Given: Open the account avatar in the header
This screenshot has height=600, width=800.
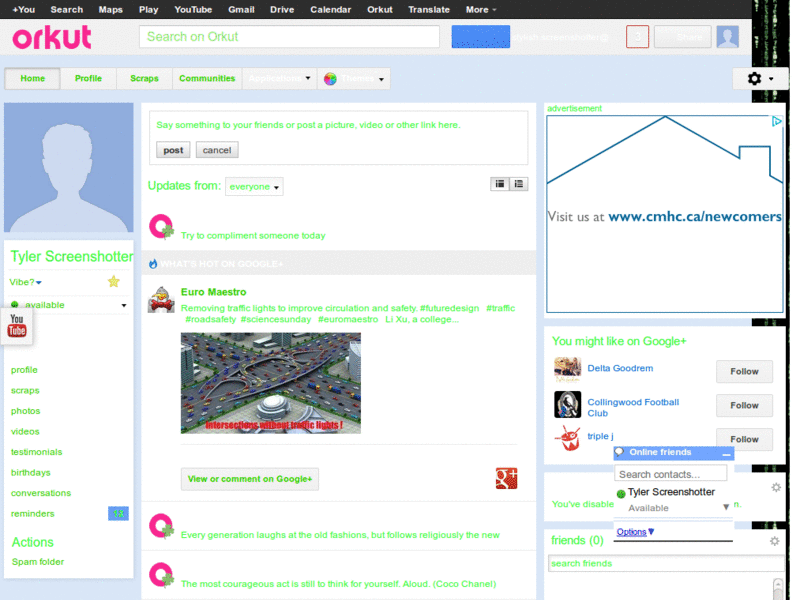Looking at the screenshot, I should 728,37.
